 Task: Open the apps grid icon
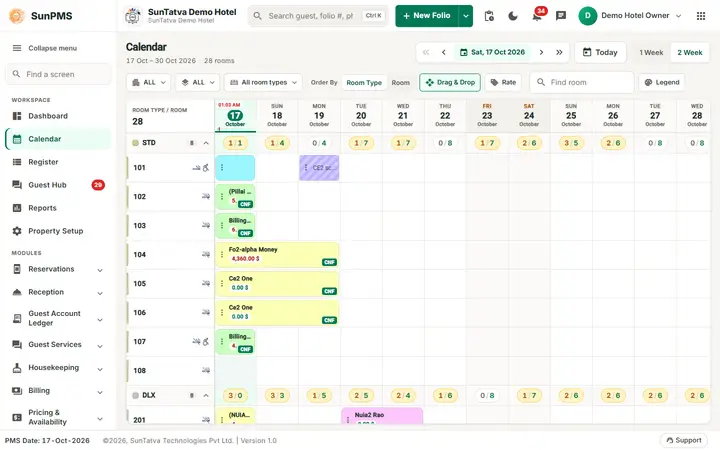point(701,16)
